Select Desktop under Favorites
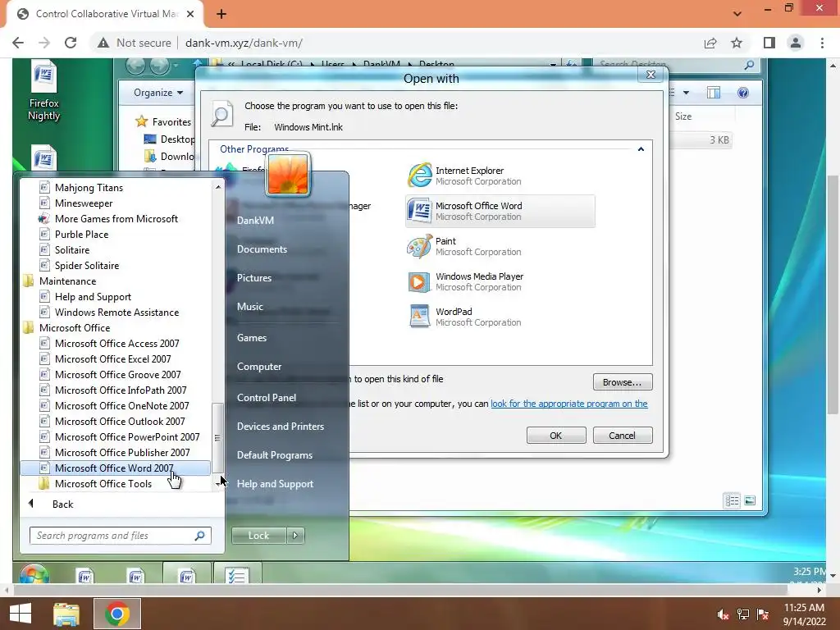The height and width of the screenshot is (630, 840). (x=169, y=139)
